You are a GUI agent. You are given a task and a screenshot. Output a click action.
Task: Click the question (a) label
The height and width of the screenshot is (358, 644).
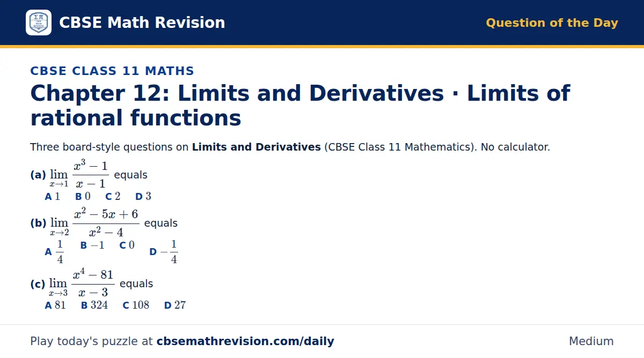(38, 175)
